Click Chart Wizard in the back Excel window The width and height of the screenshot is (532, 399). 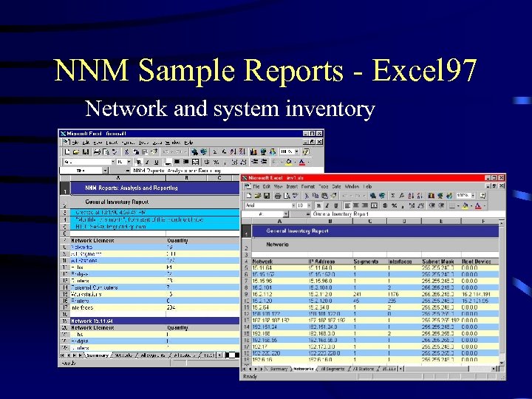(253, 152)
